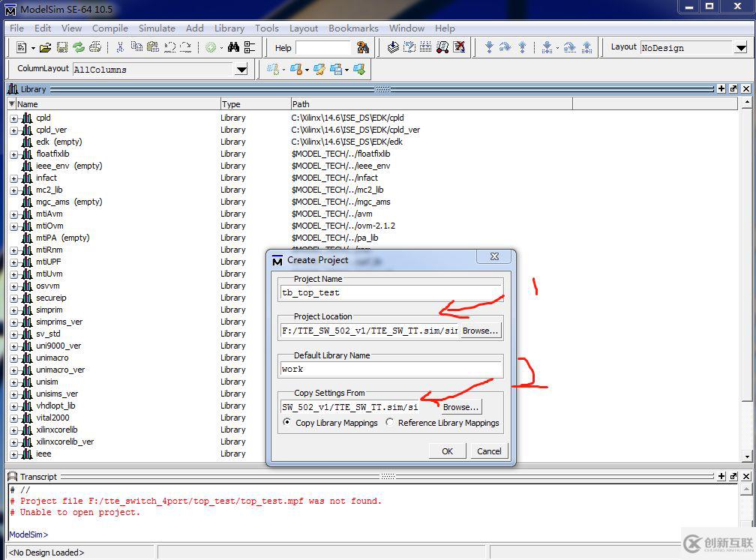
Task: Click the Help search icon
Action: click(363, 48)
